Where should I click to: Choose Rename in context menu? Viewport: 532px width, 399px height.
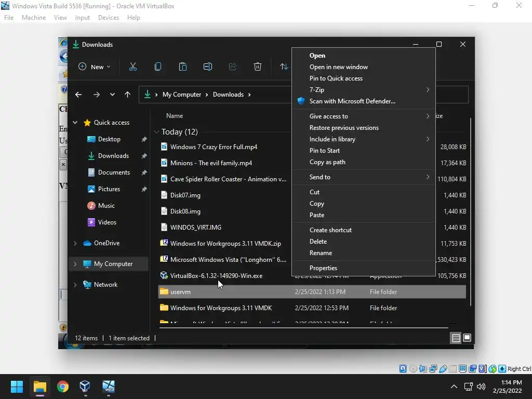pos(364,253)
